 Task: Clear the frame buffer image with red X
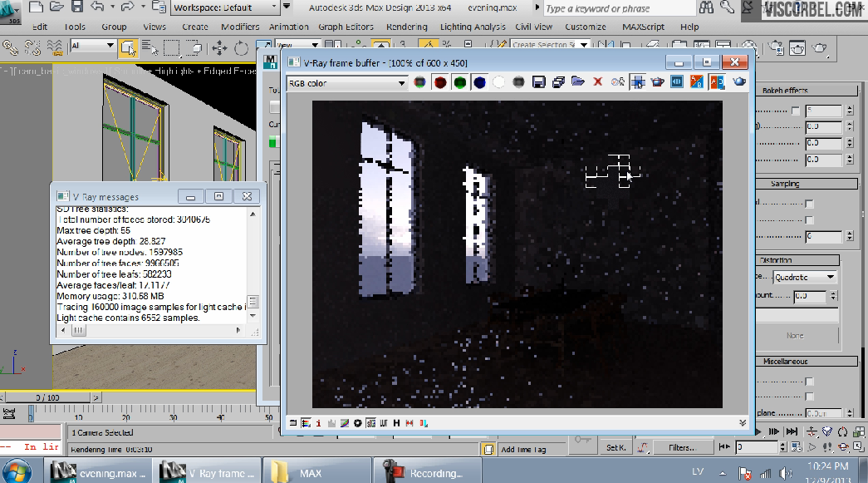[598, 82]
